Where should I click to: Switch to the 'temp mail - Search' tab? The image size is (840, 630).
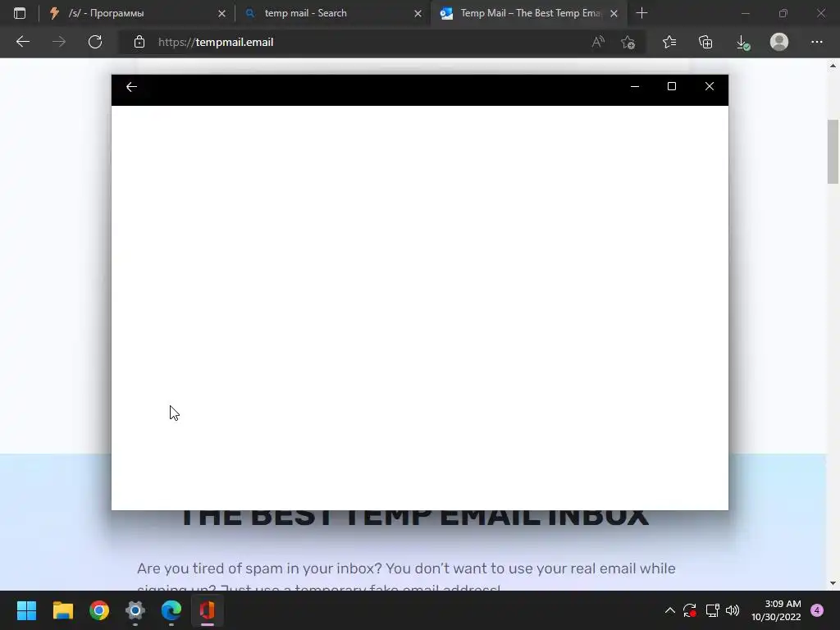click(x=332, y=13)
